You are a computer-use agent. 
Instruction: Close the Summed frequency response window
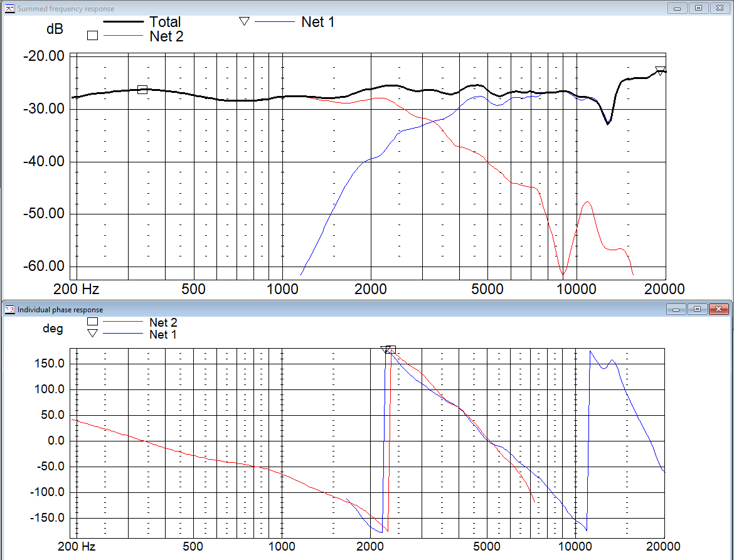718,8
